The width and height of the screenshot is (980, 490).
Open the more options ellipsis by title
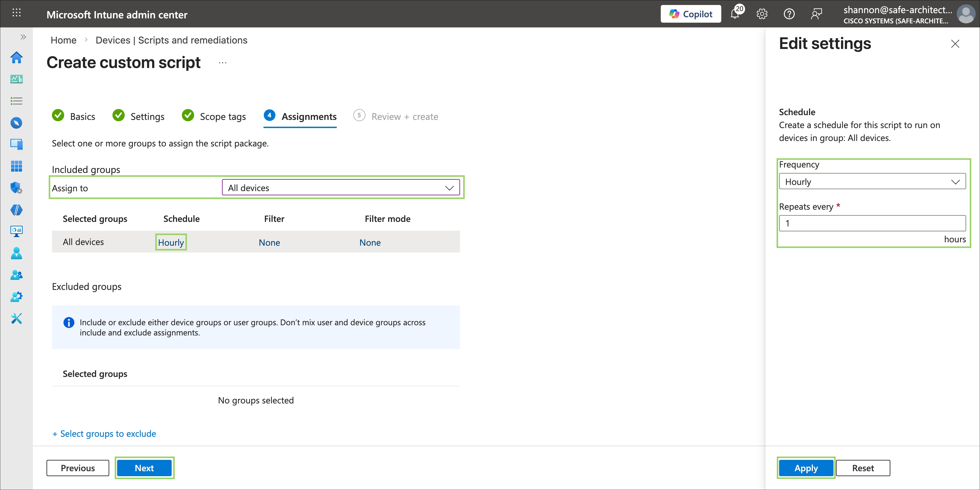click(x=223, y=63)
